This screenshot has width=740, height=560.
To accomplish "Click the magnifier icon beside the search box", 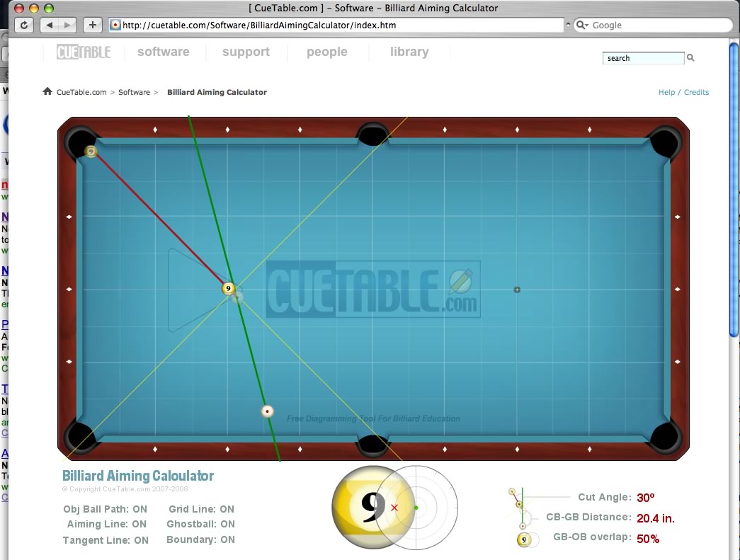I will coord(690,57).
